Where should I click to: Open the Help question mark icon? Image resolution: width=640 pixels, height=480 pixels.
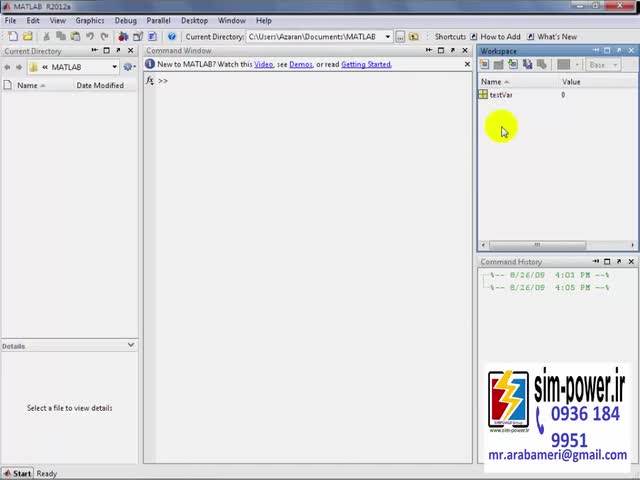(x=172, y=36)
